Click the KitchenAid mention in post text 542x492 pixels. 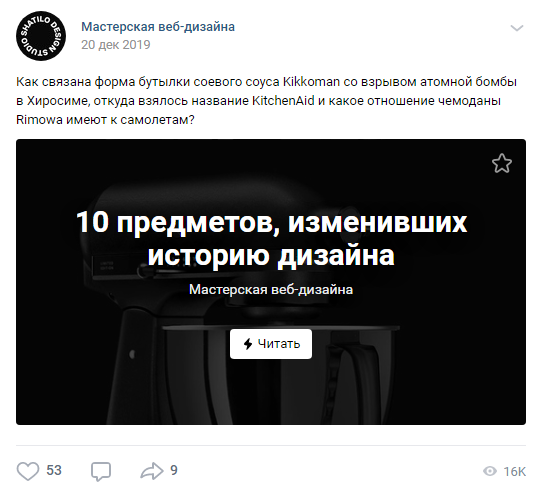tap(283, 101)
